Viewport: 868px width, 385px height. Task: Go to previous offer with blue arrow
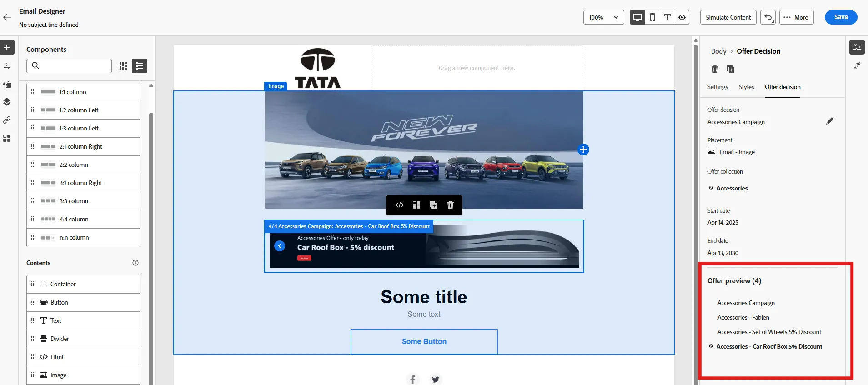coord(280,246)
